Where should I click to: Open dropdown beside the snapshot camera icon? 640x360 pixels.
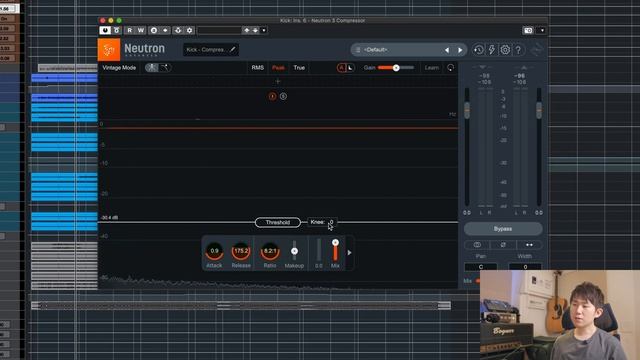click(x=542, y=30)
